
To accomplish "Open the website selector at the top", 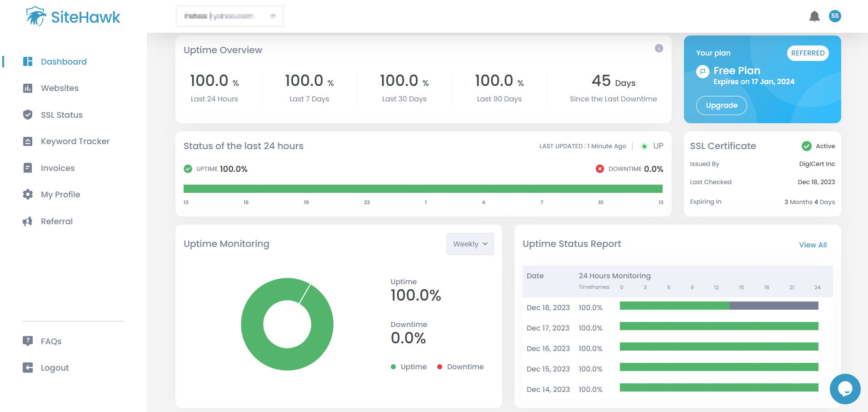I will pos(229,16).
